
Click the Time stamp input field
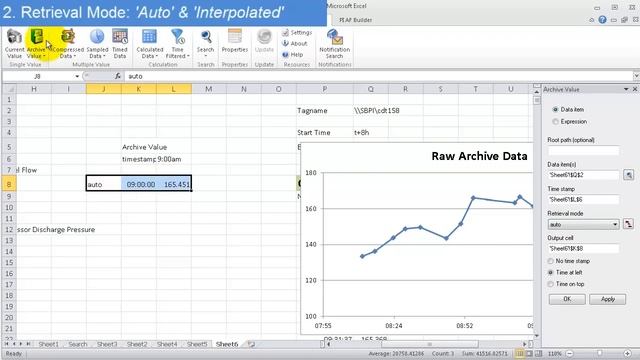[583, 200]
